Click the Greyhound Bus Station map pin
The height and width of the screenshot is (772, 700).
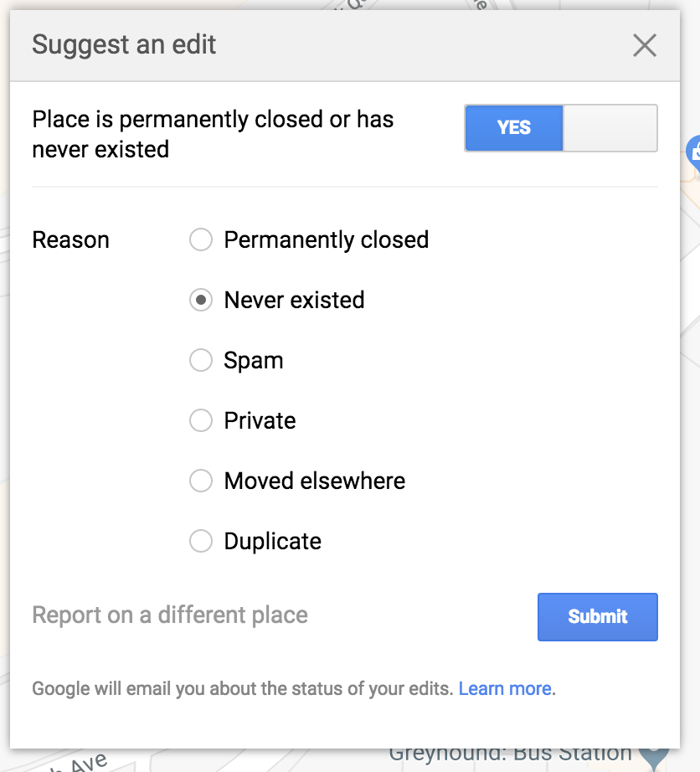[654, 756]
